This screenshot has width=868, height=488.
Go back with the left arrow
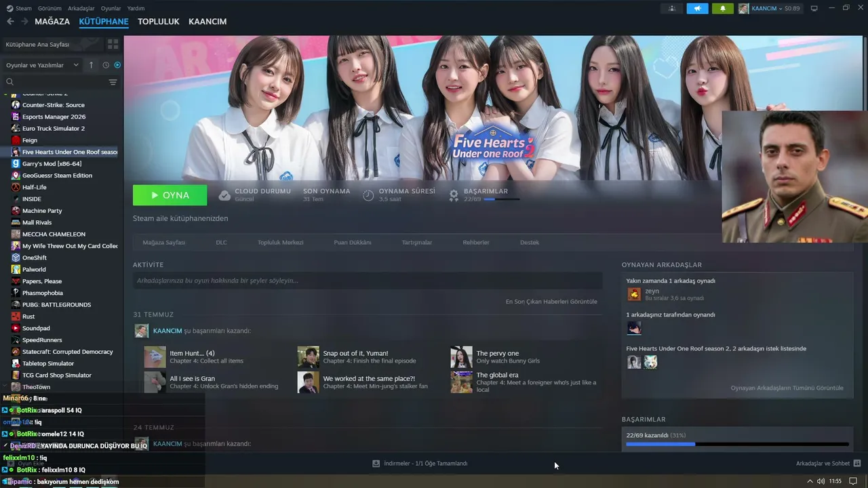tap(10, 22)
